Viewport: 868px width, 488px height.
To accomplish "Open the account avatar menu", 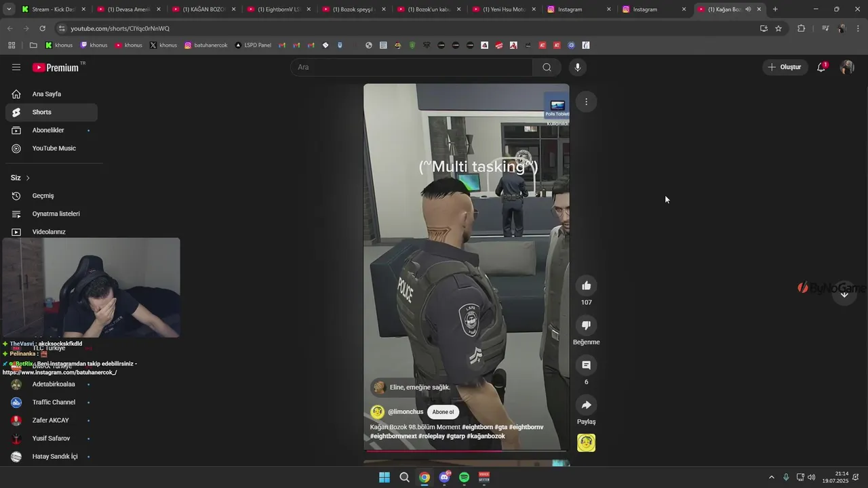I will point(847,67).
